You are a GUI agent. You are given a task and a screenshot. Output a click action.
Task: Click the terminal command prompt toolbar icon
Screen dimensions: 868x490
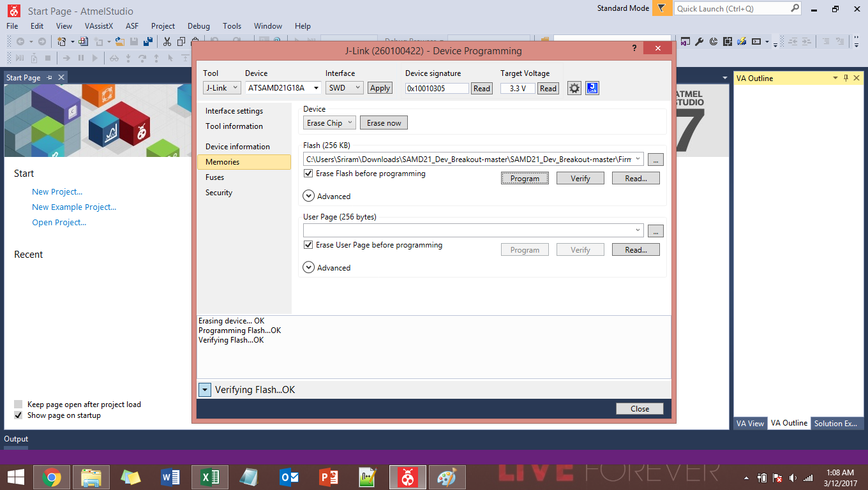pos(756,41)
